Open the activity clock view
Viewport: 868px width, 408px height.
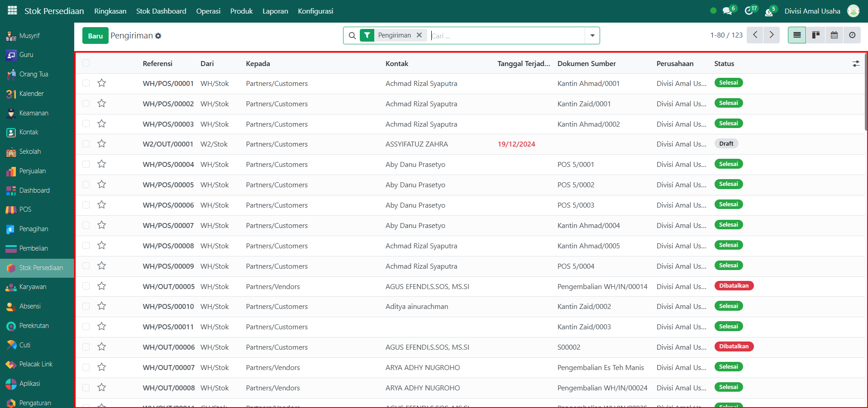click(852, 35)
